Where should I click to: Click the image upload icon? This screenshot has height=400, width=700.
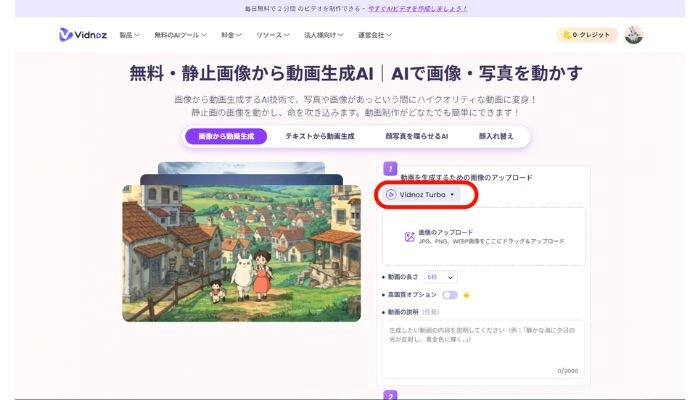409,237
